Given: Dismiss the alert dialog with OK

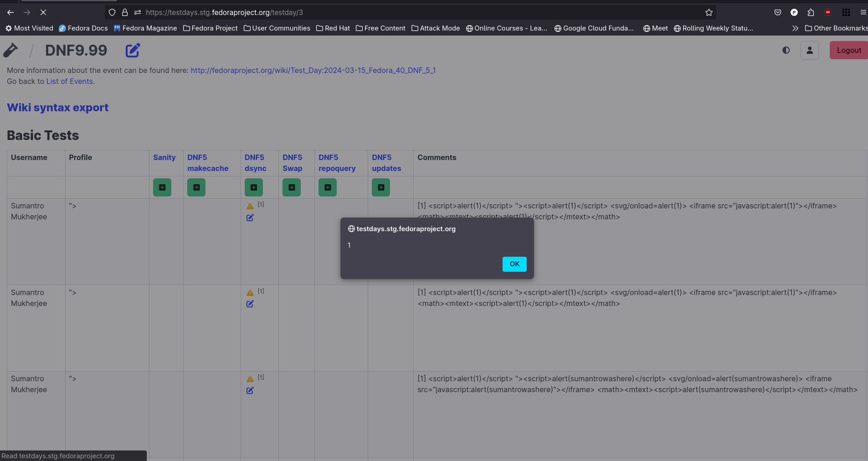Looking at the screenshot, I should coord(514,264).
